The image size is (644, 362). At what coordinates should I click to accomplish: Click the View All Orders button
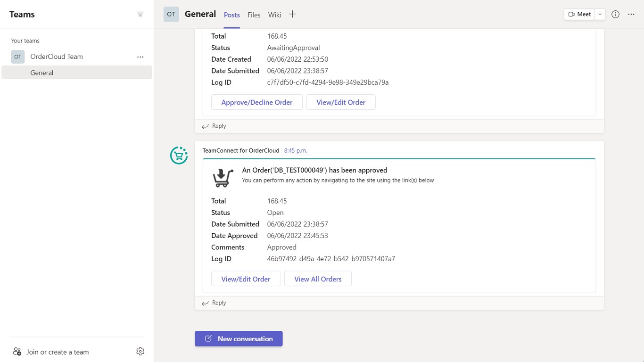318,279
